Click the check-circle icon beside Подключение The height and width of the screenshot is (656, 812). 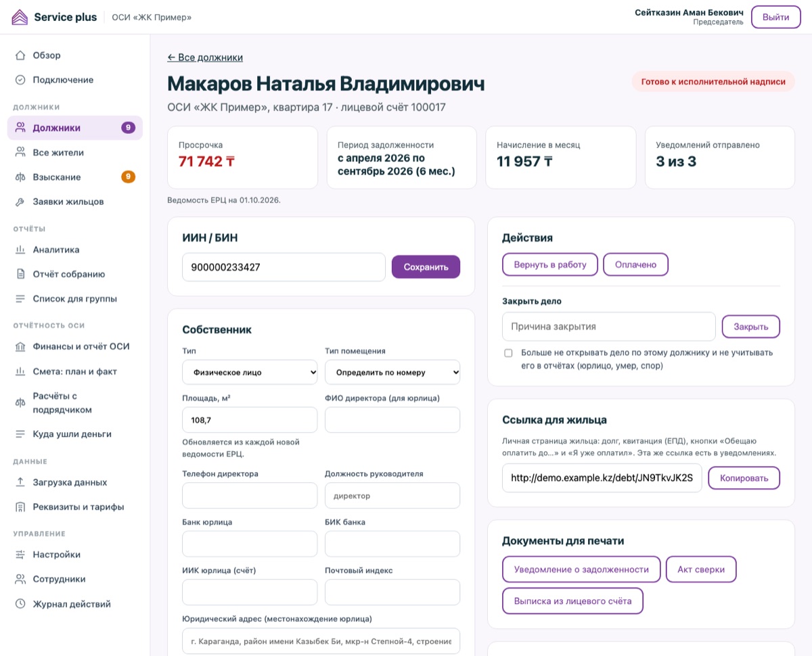[20, 80]
